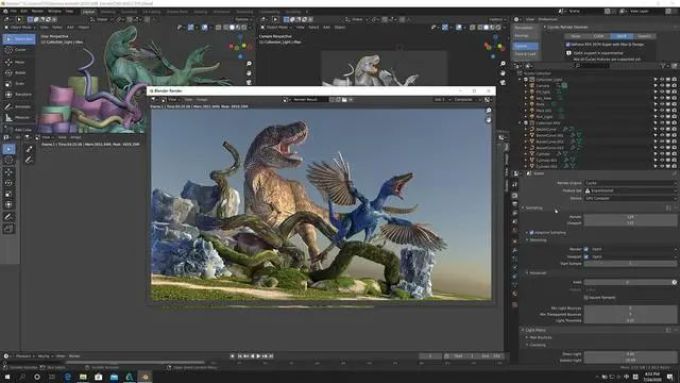
Task: Click the Windows Start button
Action: click(7, 377)
